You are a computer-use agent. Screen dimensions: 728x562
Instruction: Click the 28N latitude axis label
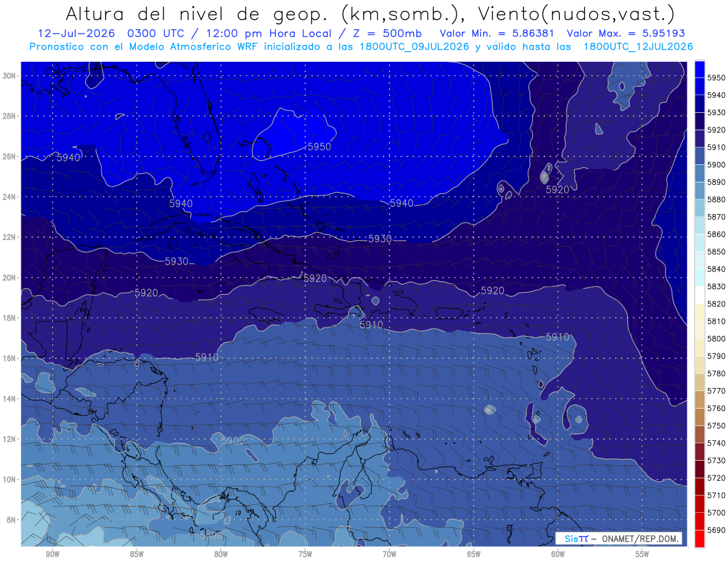pyautogui.click(x=10, y=116)
